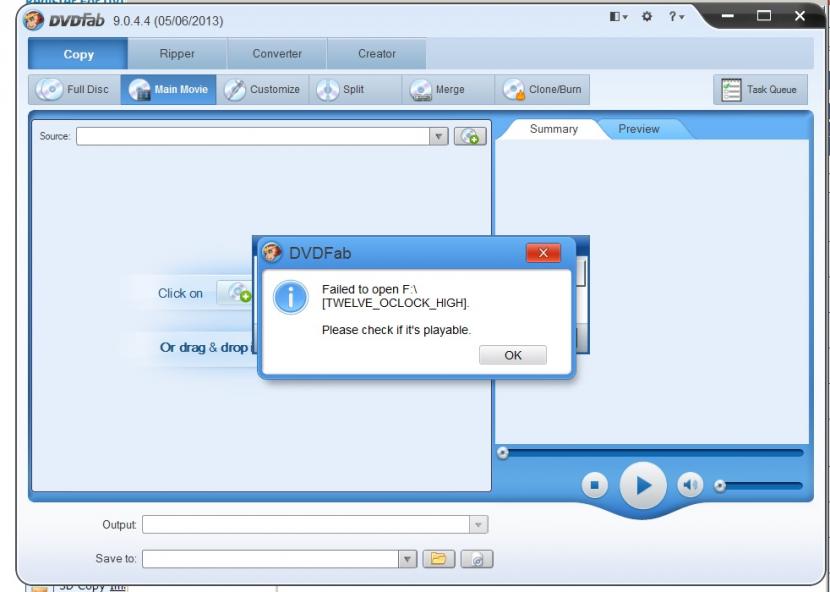Open the help question mark menu

click(675, 16)
